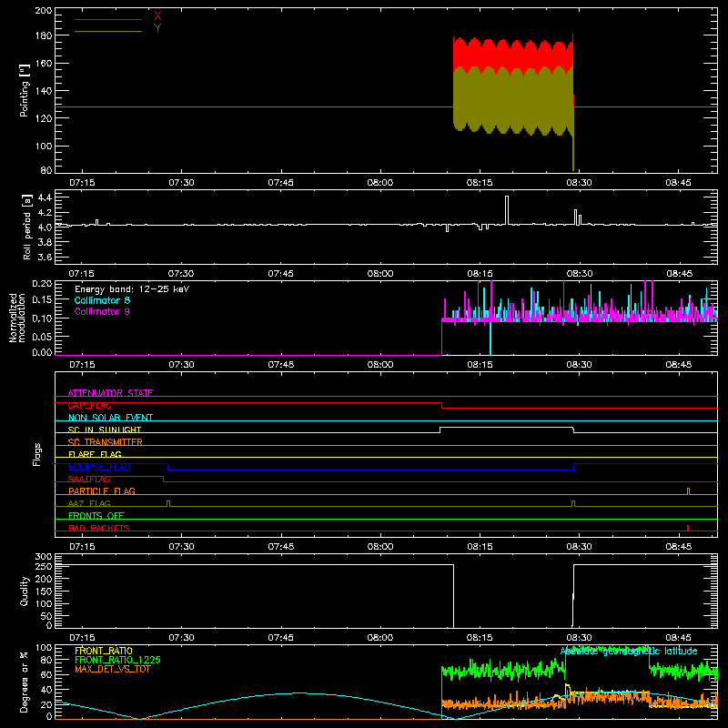Click the SC_IN_SUNLIGHT flag label
728x728 pixels.
coord(105,430)
